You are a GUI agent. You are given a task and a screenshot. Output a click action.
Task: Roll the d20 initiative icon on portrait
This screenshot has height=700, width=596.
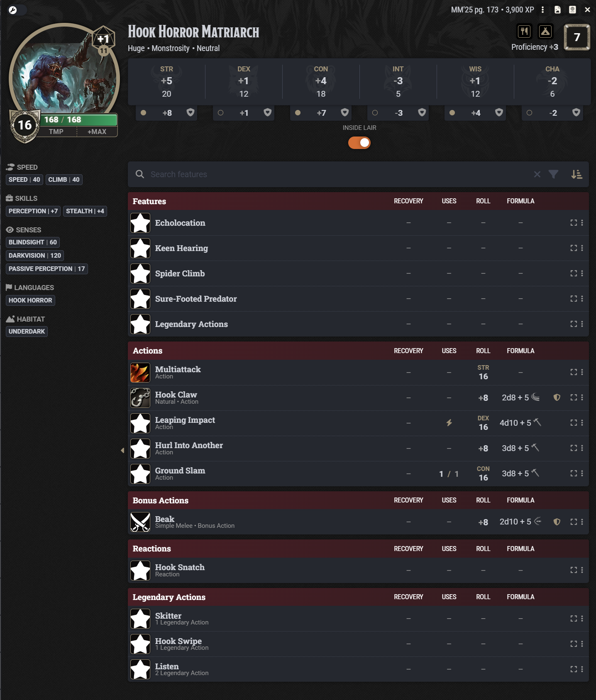coord(103,39)
